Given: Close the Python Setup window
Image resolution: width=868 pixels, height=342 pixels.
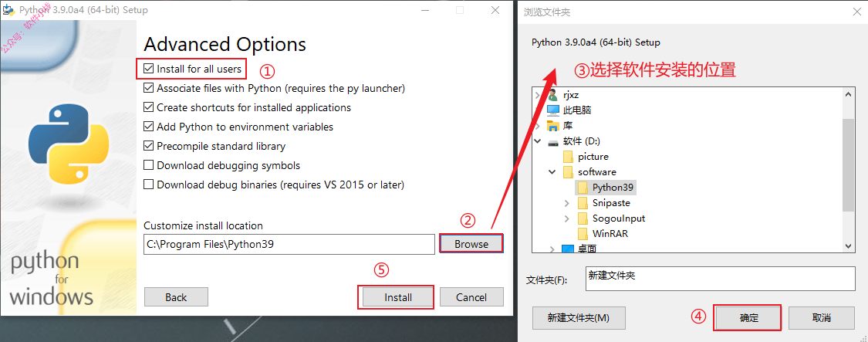Looking at the screenshot, I should (495, 10).
